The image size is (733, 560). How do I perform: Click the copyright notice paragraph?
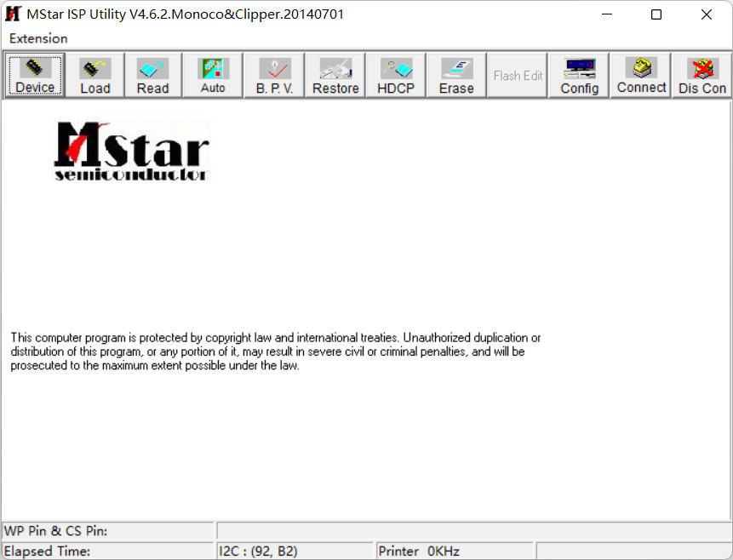tap(276, 351)
